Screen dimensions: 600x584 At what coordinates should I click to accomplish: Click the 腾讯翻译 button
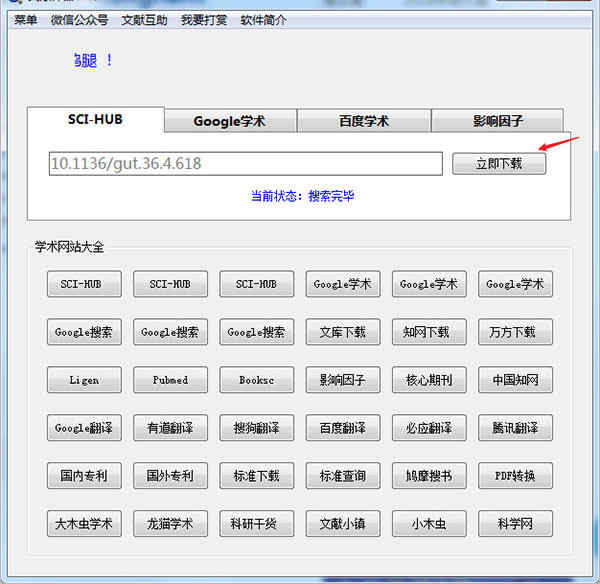point(515,427)
